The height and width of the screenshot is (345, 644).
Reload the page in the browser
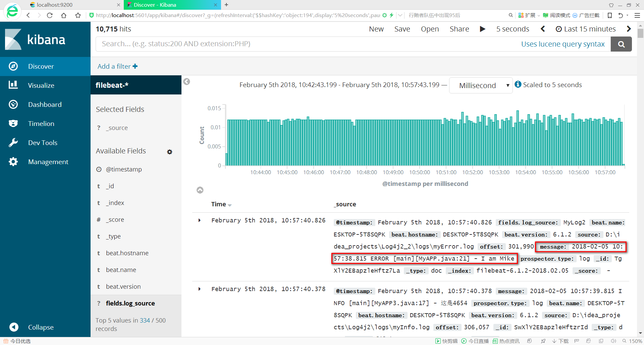(x=50, y=15)
